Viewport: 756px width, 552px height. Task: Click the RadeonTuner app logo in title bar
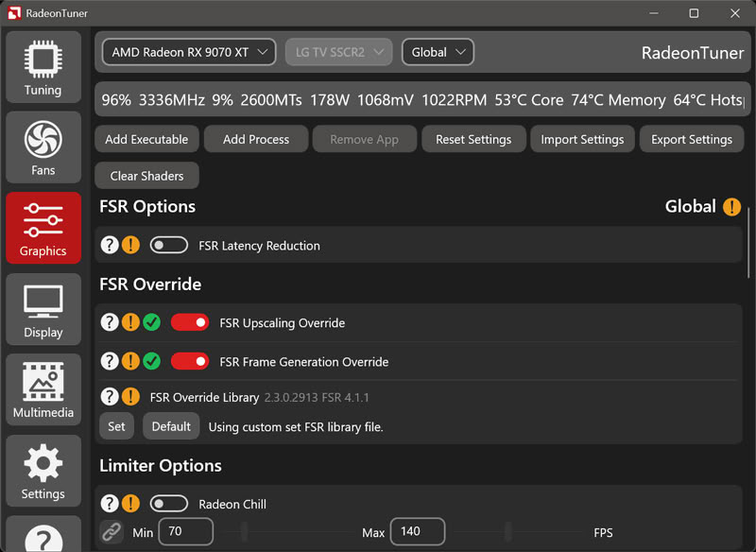[x=14, y=13]
